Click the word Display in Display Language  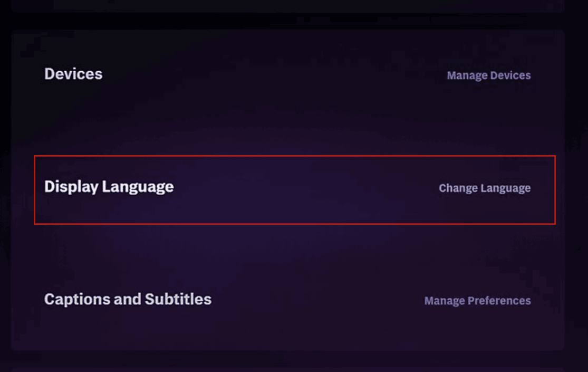pyautogui.click(x=71, y=187)
